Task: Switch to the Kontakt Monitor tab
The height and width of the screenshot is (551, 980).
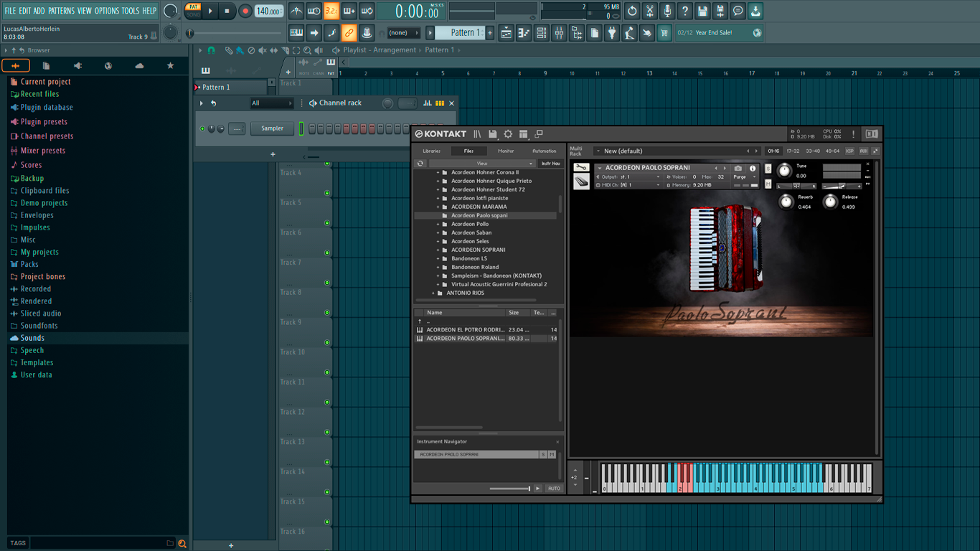Action: pos(506,151)
